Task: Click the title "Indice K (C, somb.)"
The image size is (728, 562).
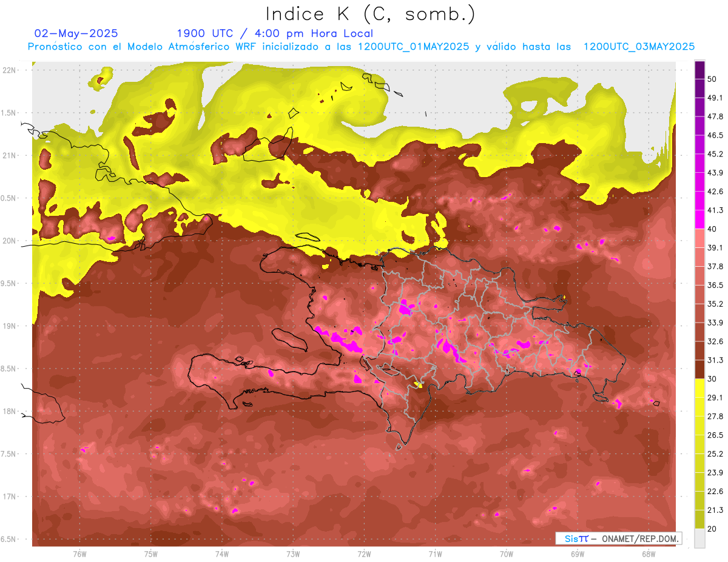Action: 369,14
